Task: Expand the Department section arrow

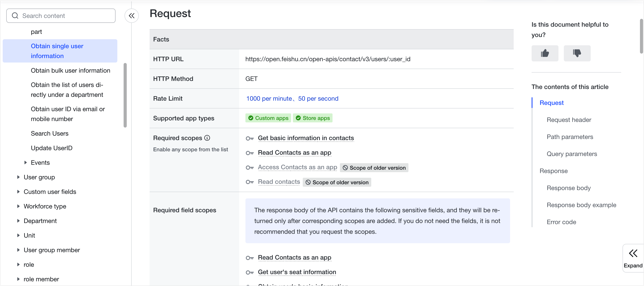Action: pos(18,221)
